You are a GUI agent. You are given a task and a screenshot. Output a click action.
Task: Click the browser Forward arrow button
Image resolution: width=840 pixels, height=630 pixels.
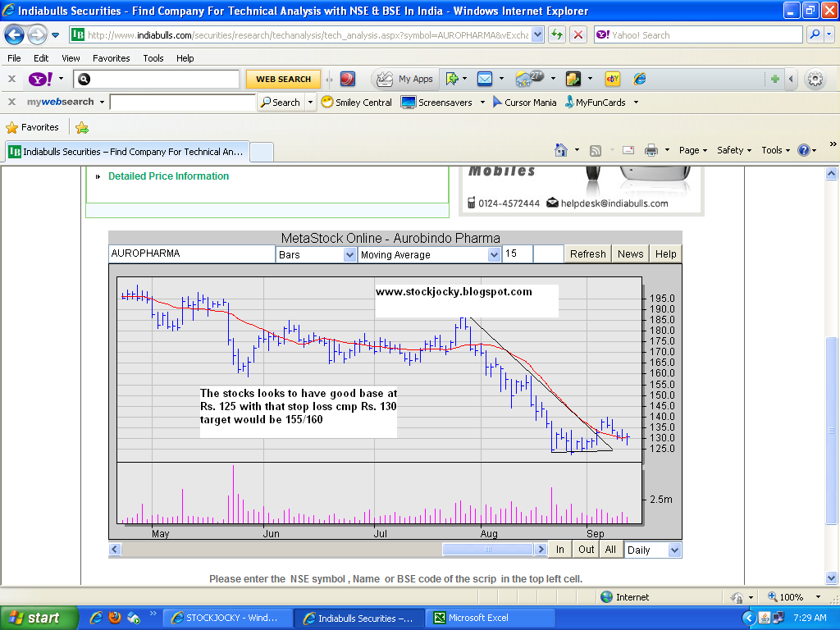(x=36, y=35)
